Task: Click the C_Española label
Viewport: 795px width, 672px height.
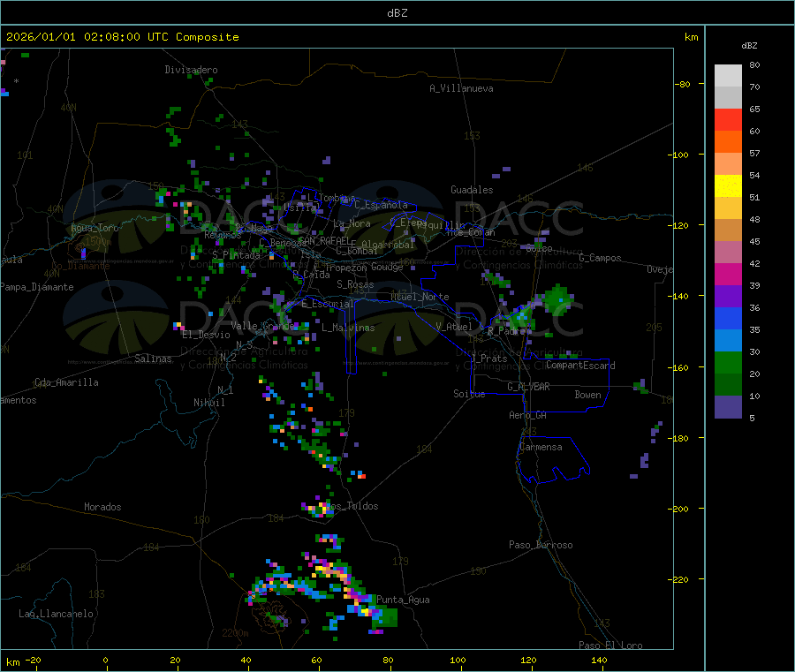Action: (381, 205)
